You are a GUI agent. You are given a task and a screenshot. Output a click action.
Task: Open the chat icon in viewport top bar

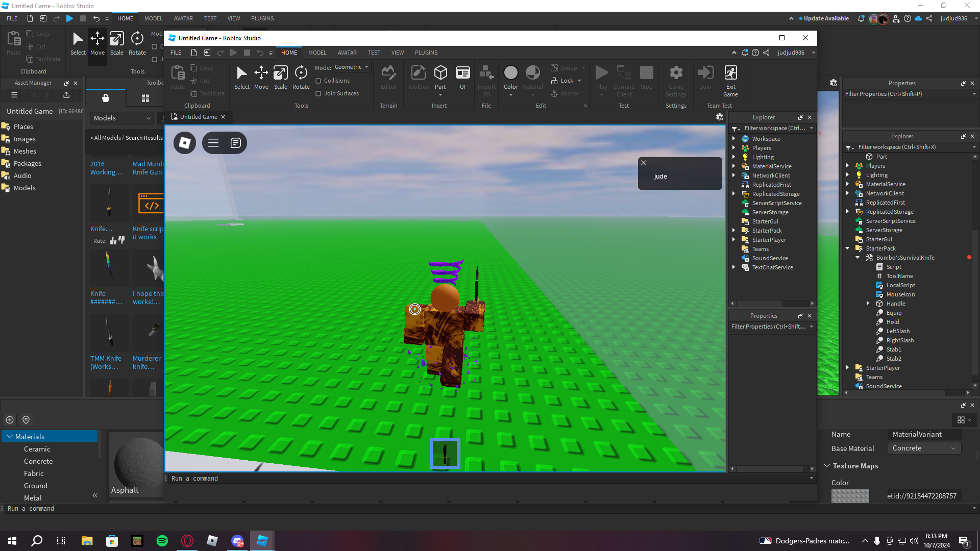pyautogui.click(x=235, y=143)
